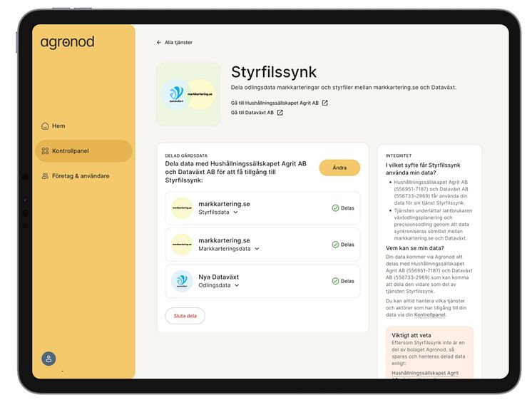Toggle the Delas checkmark for Odlingsdata
This screenshot has width=532, height=405.
pyautogui.click(x=335, y=281)
